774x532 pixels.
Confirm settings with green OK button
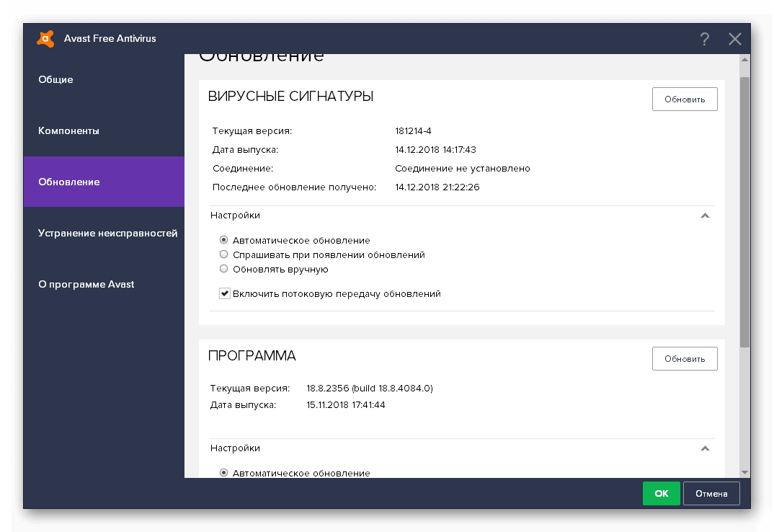[661, 494]
